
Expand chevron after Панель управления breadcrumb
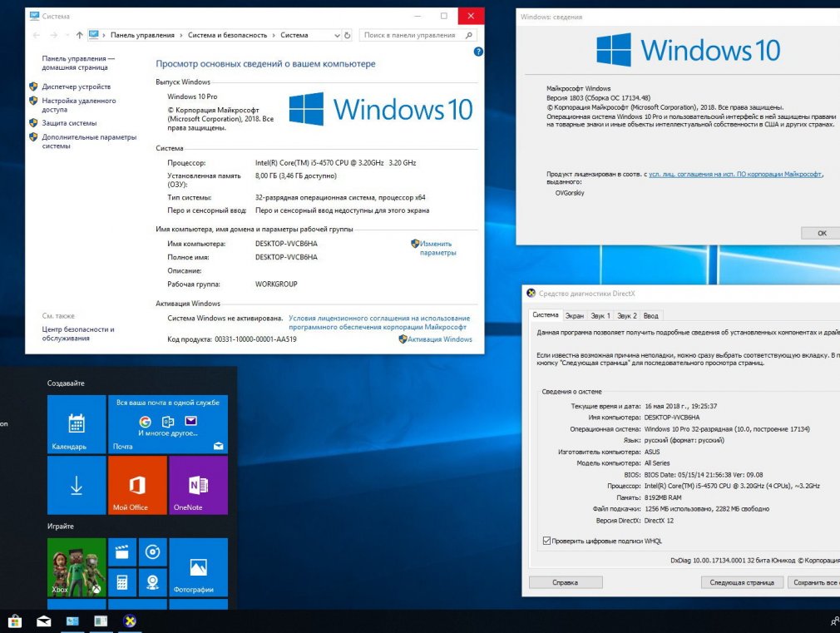pyautogui.click(x=181, y=36)
